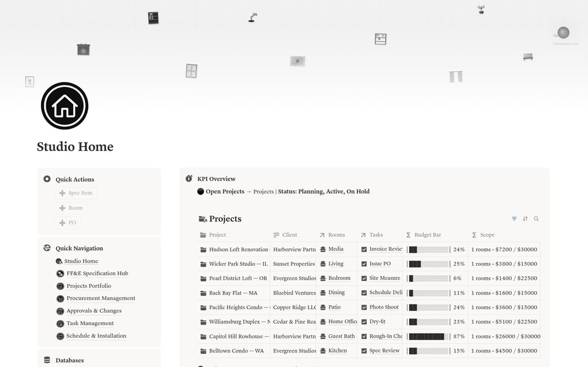Open the Pearl District Loft — OR project

238,278
